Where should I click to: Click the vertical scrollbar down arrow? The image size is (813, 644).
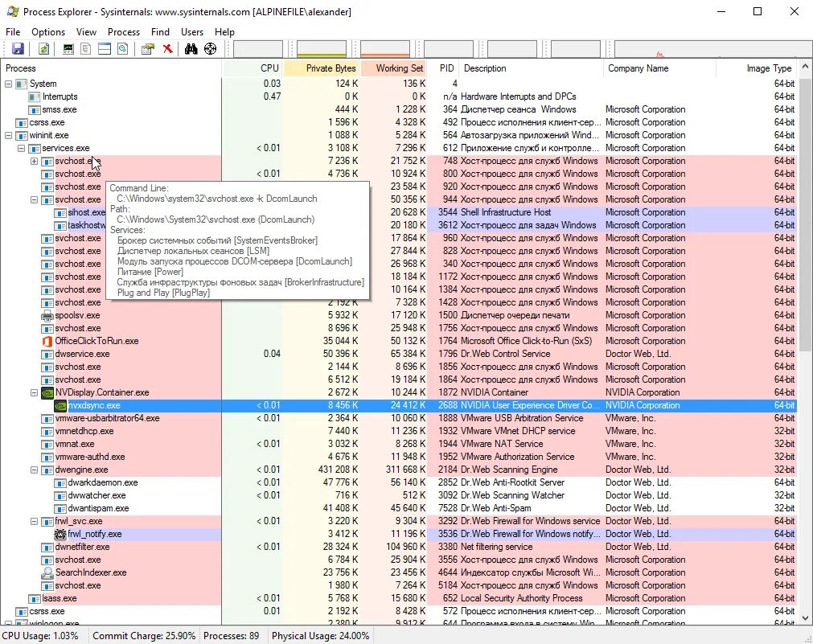point(807,617)
